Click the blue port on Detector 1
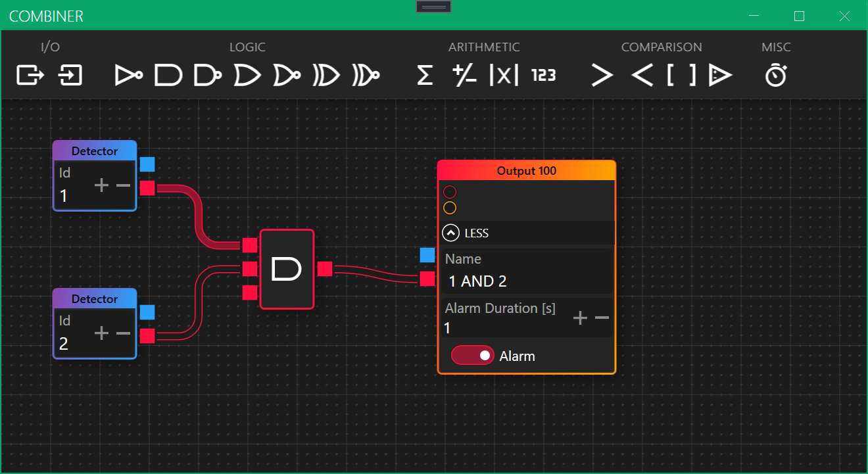The width and height of the screenshot is (868, 474). click(x=147, y=164)
